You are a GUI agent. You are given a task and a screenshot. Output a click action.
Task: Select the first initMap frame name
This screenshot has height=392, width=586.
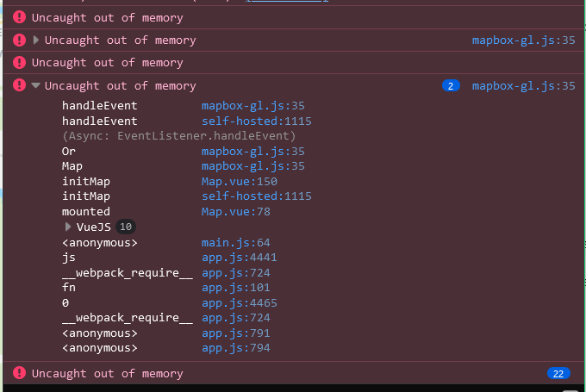point(86,182)
